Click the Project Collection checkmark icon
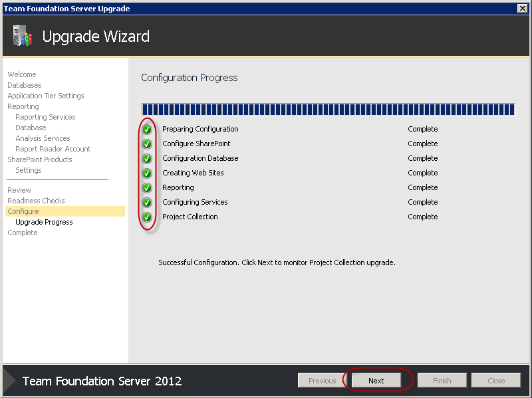This screenshot has height=398, width=532. tap(147, 217)
